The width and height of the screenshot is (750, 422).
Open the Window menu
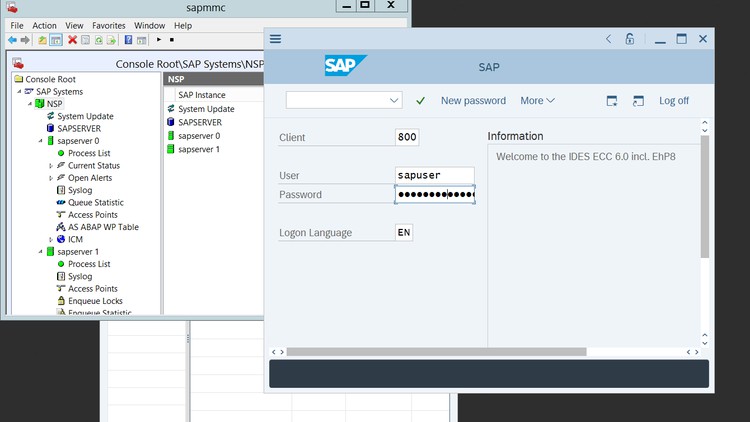(x=149, y=25)
